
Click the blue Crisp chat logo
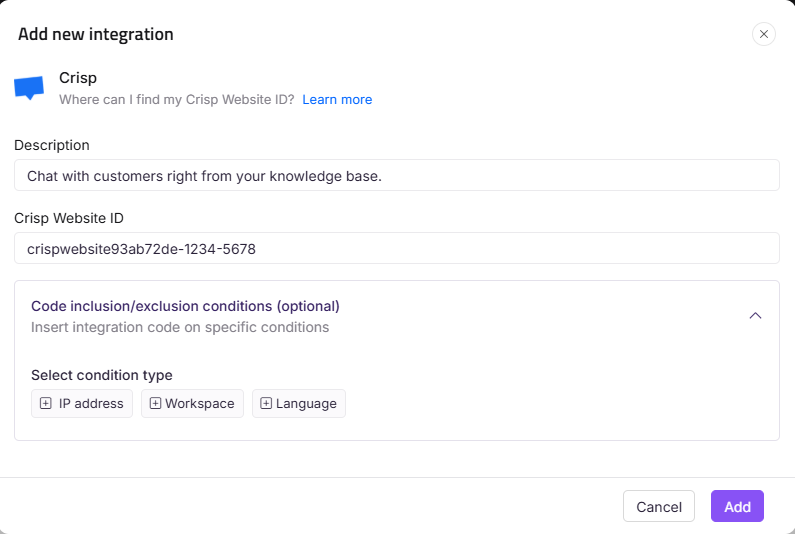click(x=29, y=88)
